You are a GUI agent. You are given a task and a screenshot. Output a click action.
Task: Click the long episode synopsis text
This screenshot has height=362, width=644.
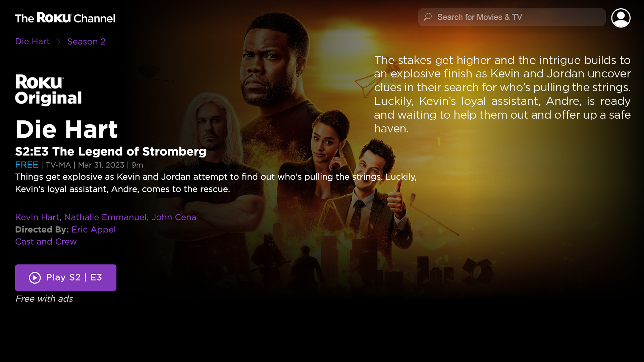pos(502,94)
